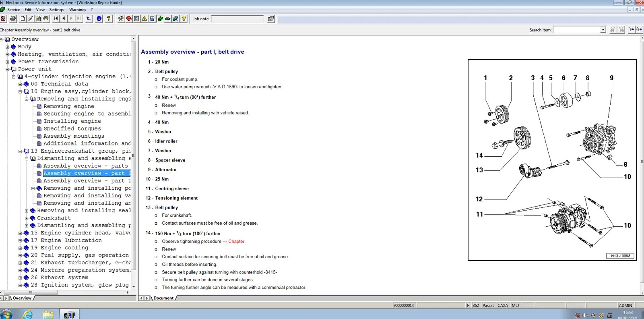Go to the previous document page
The width and height of the screenshot is (644, 319).
click(x=64, y=19)
